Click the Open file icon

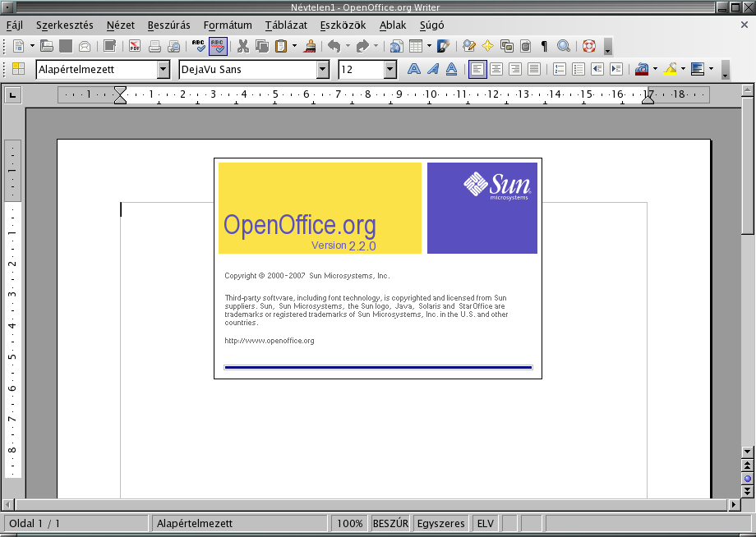pos(46,46)
